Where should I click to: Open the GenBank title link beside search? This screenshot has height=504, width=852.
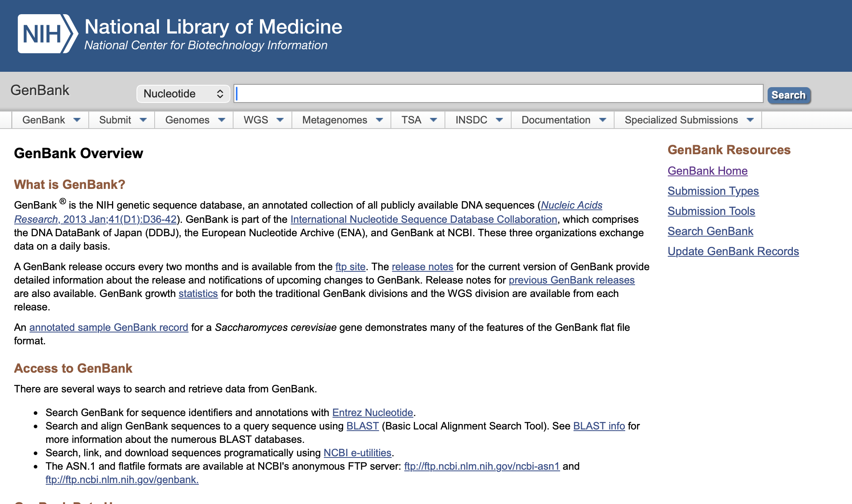(40, 90)
